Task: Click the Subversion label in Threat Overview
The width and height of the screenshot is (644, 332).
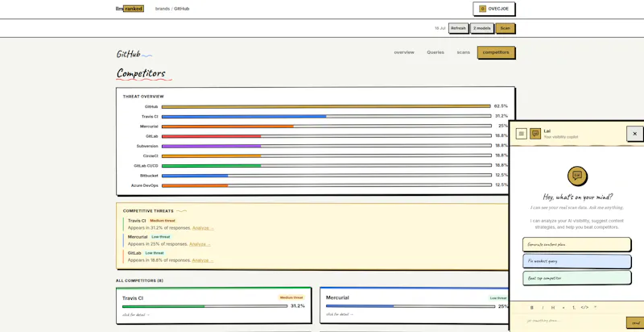Action: 147,146
